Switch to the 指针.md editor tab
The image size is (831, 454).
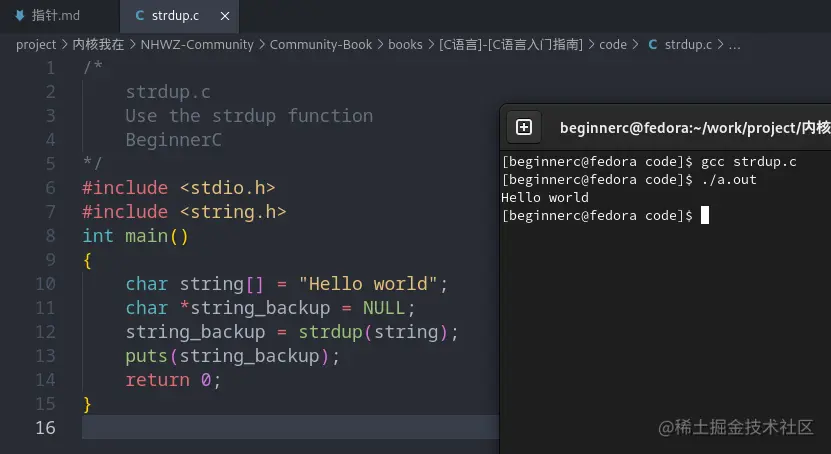coord(56,15)
